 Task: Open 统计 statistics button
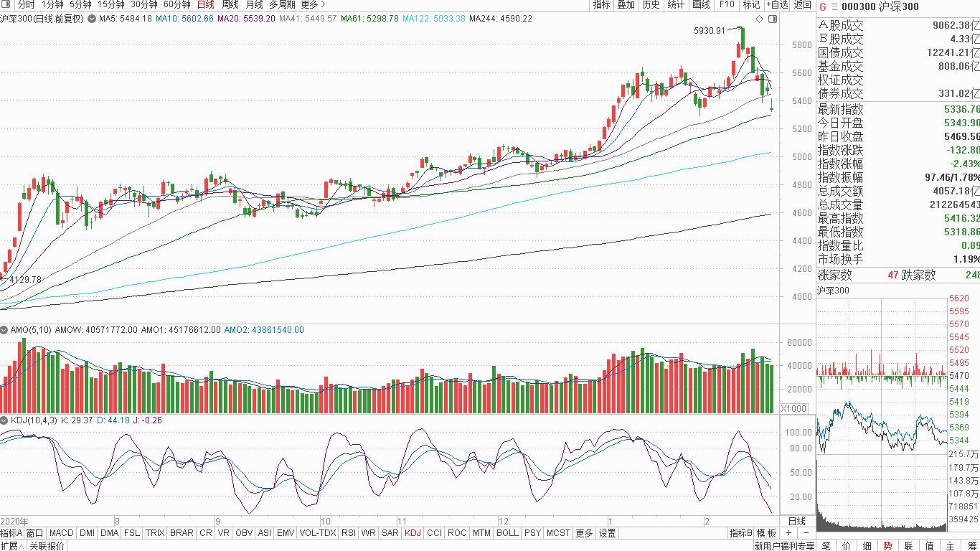(676, 5)
